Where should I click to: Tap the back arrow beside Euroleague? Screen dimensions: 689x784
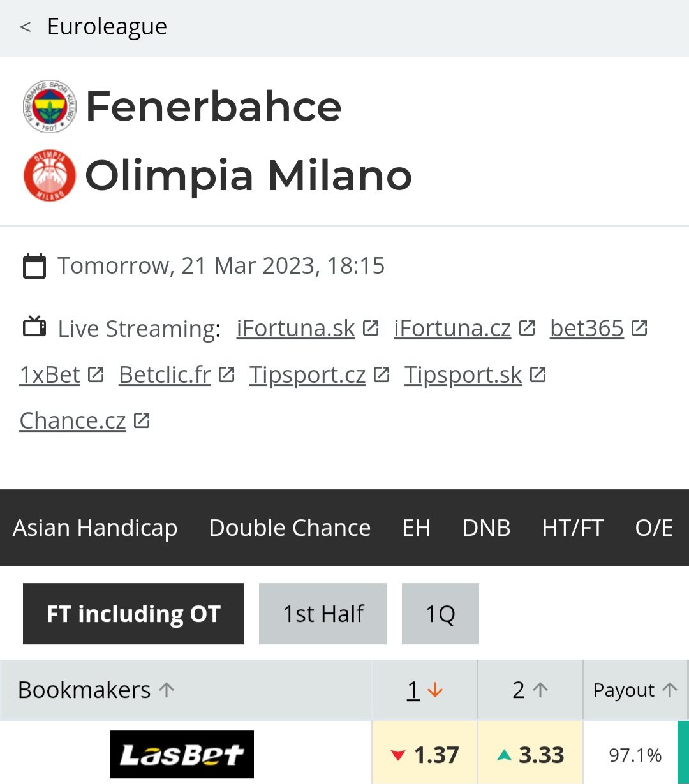(x=26, y=27)
